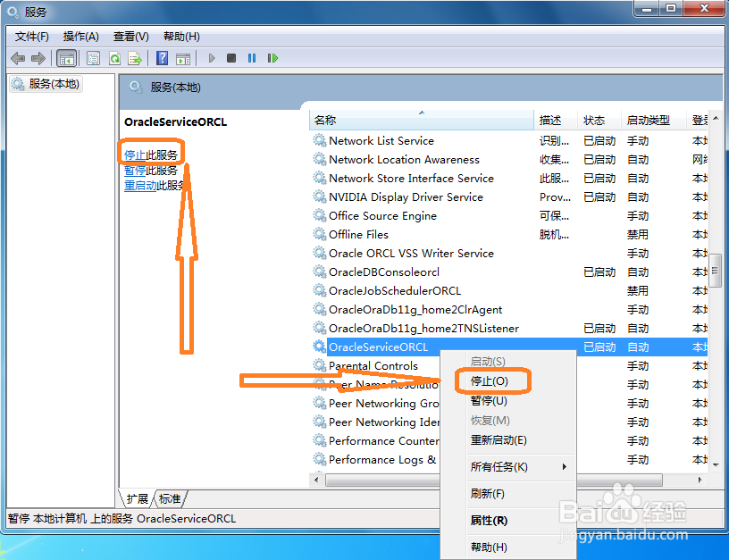
Task: Choose 暂停(U) in the context menu
Action: pos(508,401)
